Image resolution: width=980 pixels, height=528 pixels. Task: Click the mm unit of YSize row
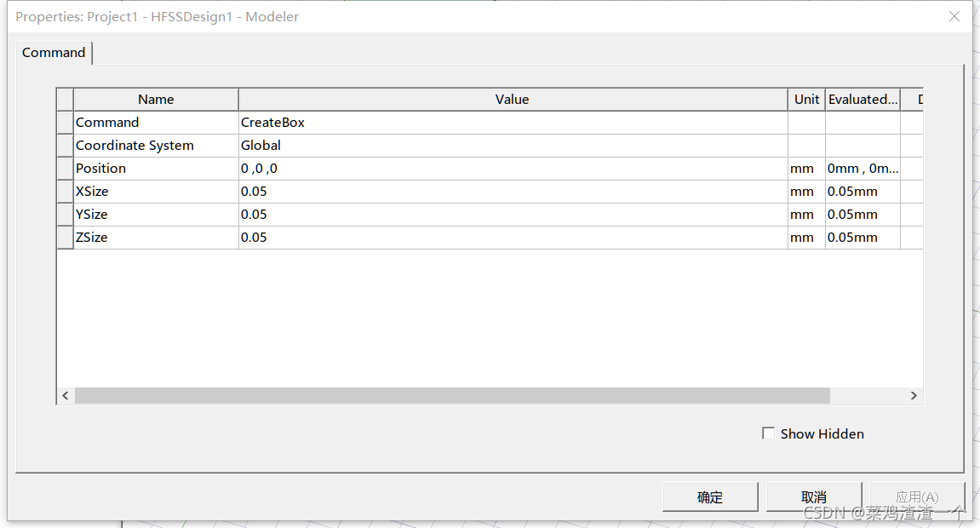[806, 215]
